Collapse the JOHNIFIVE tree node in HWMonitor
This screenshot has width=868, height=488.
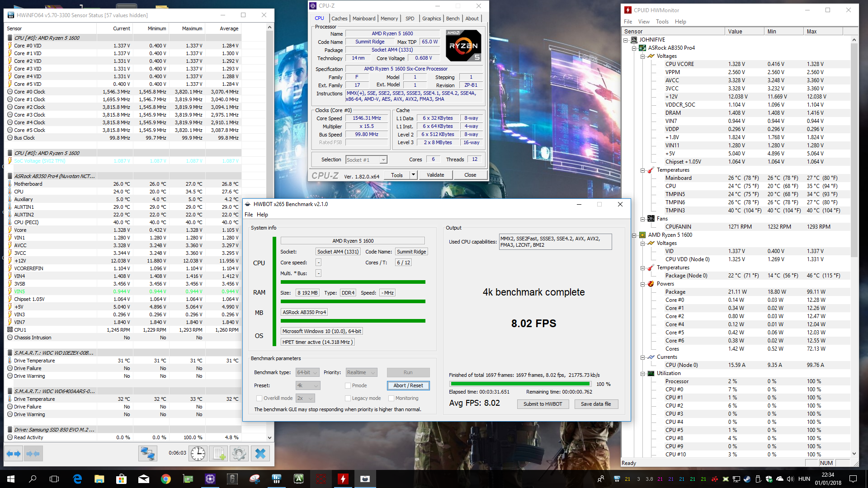[626, 40]
